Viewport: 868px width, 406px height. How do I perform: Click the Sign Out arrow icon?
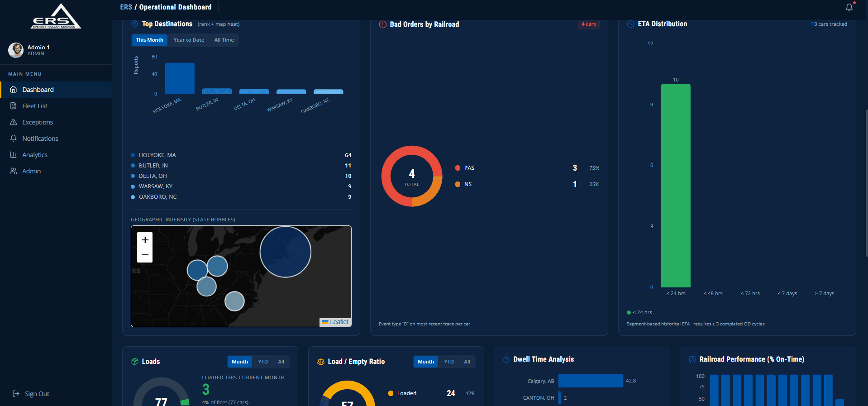point(16,394)
